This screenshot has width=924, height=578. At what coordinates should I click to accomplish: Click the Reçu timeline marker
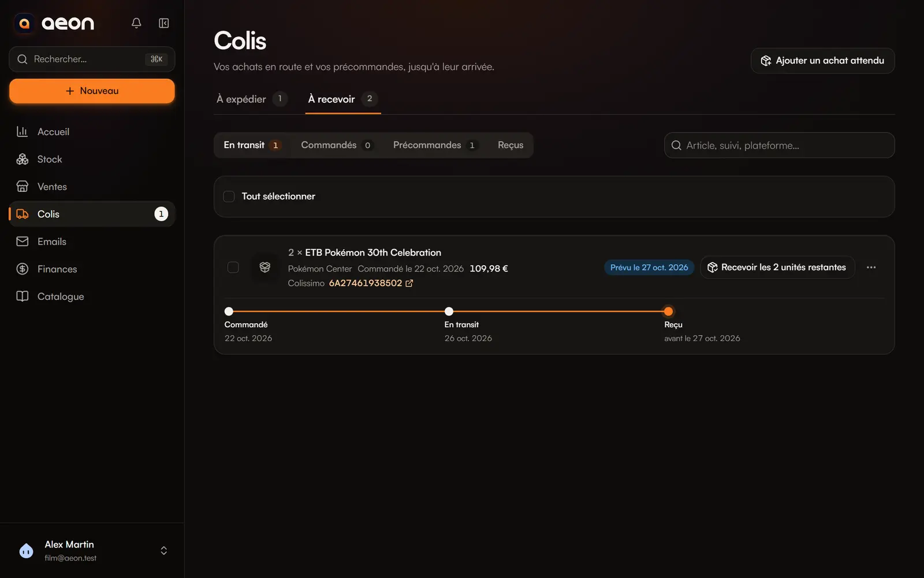tap(668, 312)
